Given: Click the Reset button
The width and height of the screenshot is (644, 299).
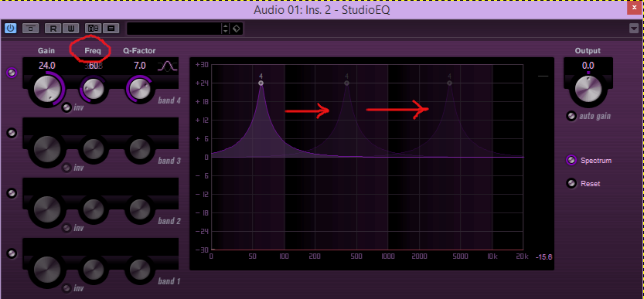Looking at the screenshot, I should click(x=571, y=184).
